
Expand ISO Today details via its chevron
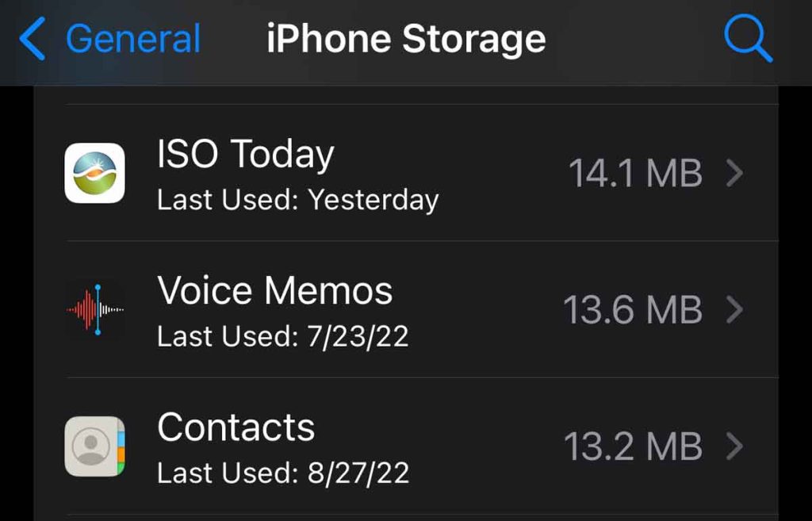(735, 174)
